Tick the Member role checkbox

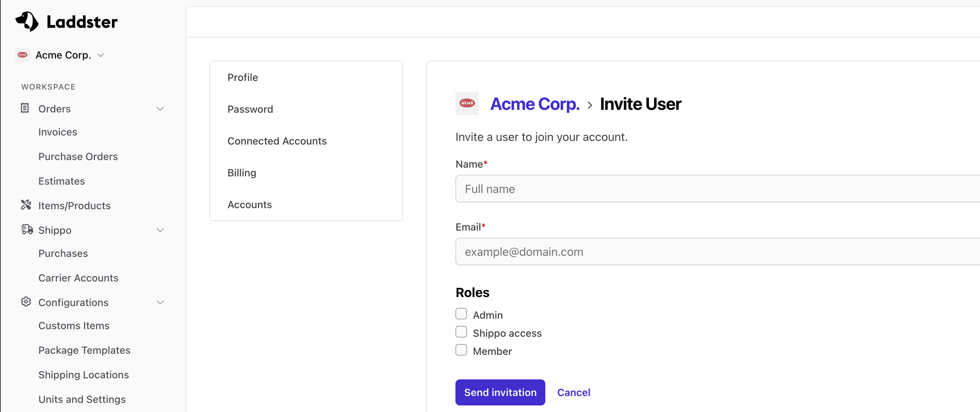click(x=461, y=350)
